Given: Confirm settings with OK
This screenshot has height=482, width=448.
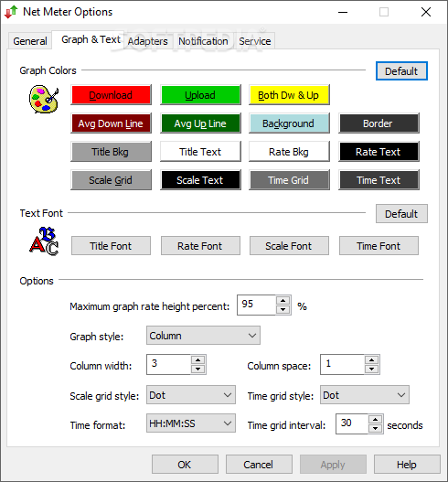Looking at the screenshot, I should [x=185, y=465].
